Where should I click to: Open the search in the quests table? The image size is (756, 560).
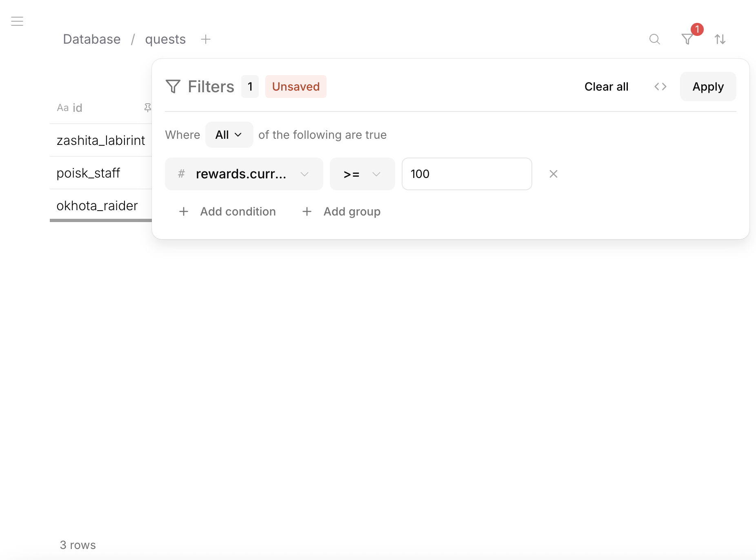tap(654, 39)
